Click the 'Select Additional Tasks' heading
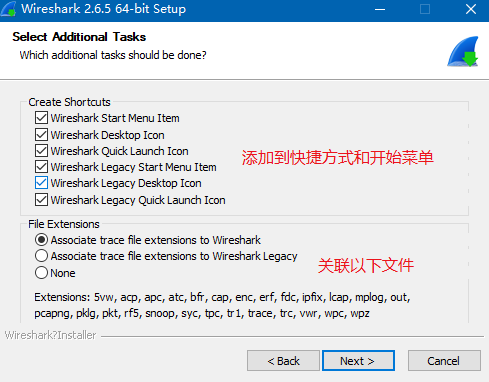489x382 pixels. (79, 37)
